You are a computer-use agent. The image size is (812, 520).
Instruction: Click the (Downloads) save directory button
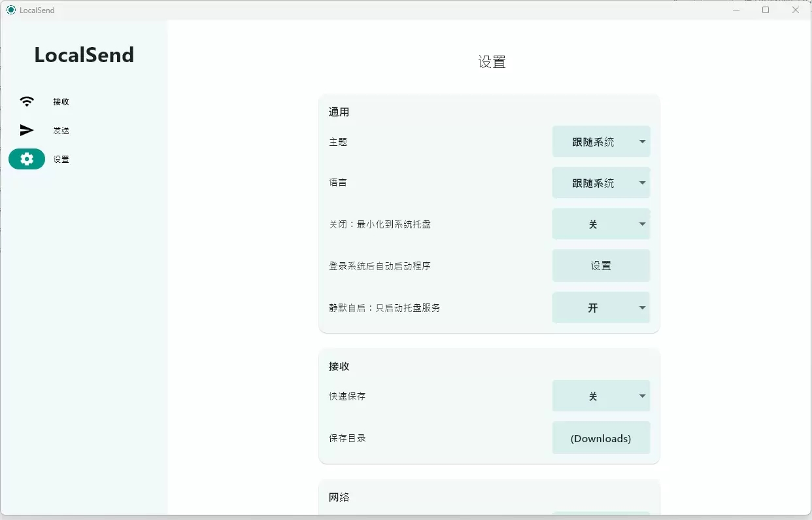coord(601,438)
